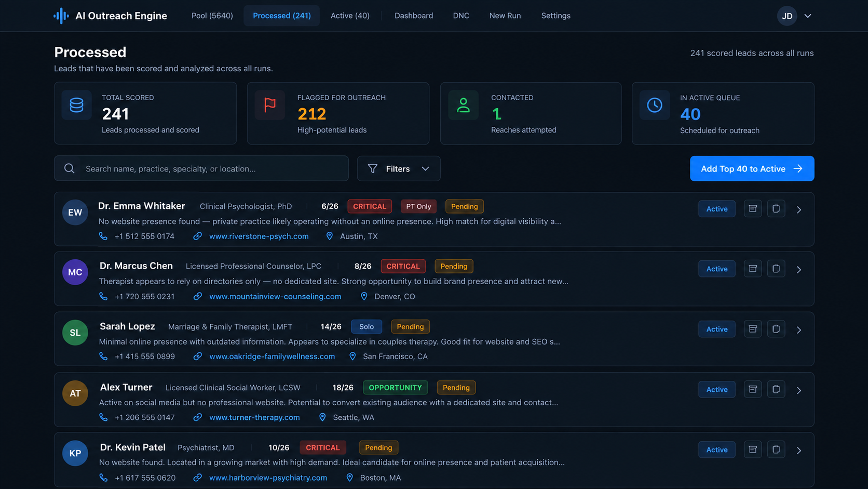Copy Dr. Emma Whitaker's lead details
The height and width of the screenshot is (489, 868).
coord(776,209)
